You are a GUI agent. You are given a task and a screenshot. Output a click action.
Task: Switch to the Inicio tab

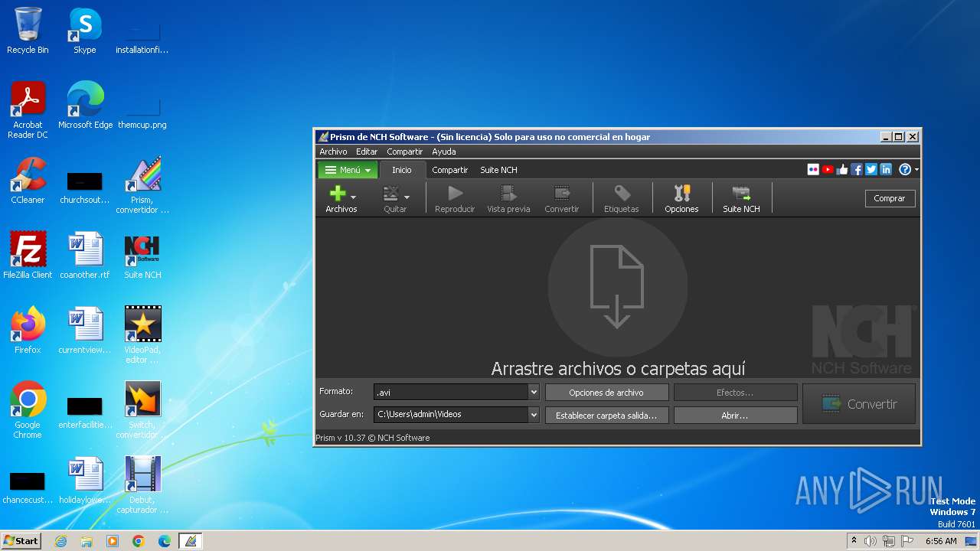point(402,170)
